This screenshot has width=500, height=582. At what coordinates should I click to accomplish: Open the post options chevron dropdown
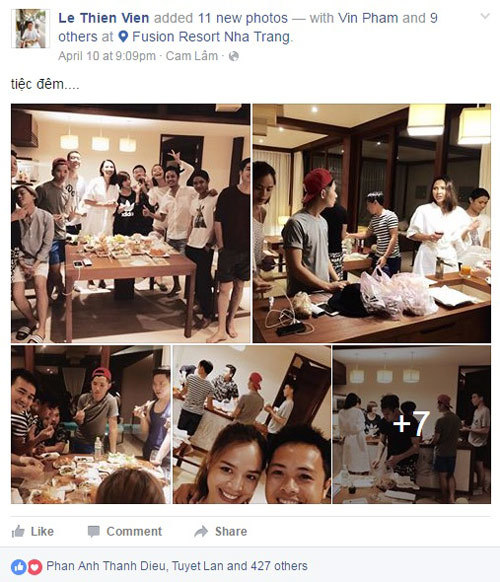click(x=485, y=16)
